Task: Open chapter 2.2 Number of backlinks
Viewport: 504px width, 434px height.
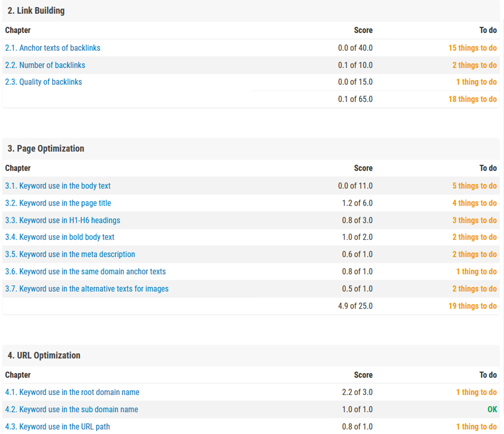Action: 45,65
